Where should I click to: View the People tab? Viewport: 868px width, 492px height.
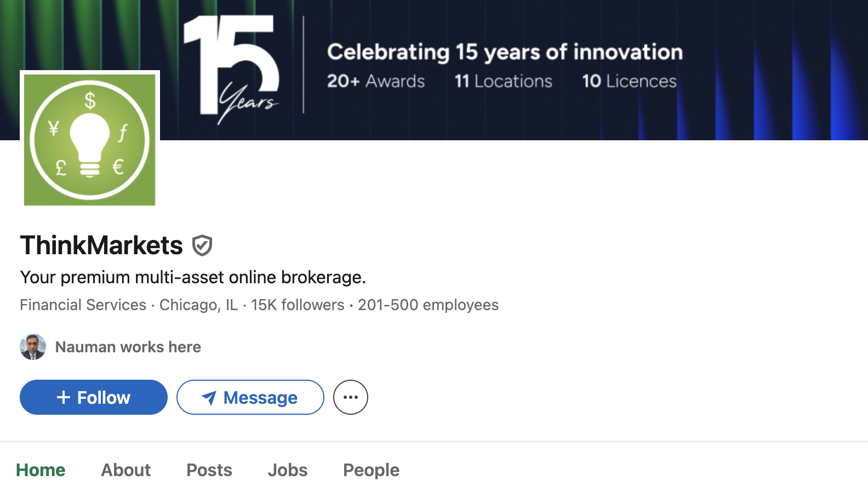(x=371, y=470)
